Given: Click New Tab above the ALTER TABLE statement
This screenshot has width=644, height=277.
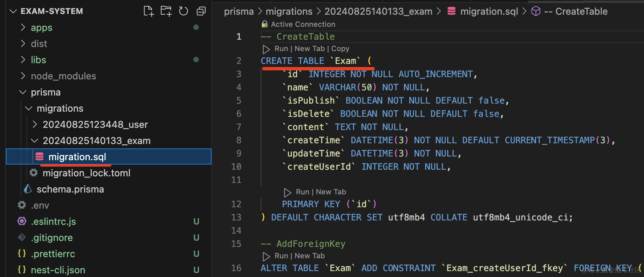Looking at the screenshot, I should point(310,256).
